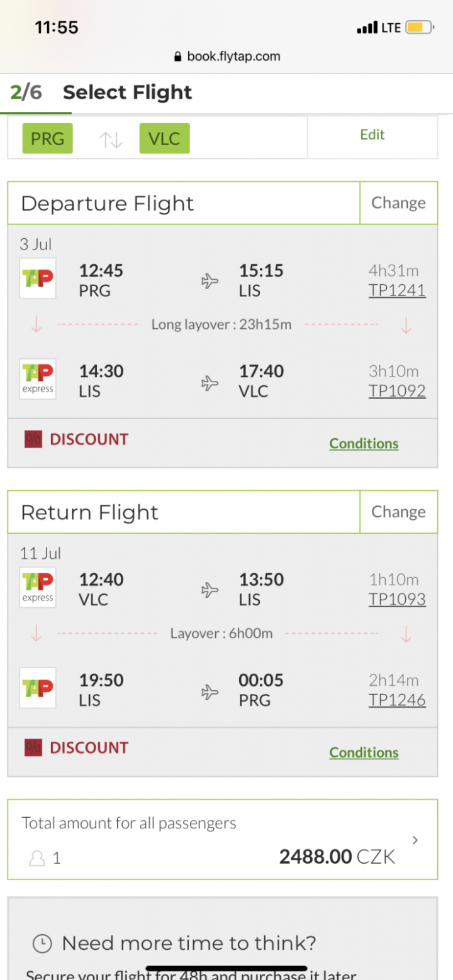Tap the departure flight discount percent icon

[x=33, y=439]
